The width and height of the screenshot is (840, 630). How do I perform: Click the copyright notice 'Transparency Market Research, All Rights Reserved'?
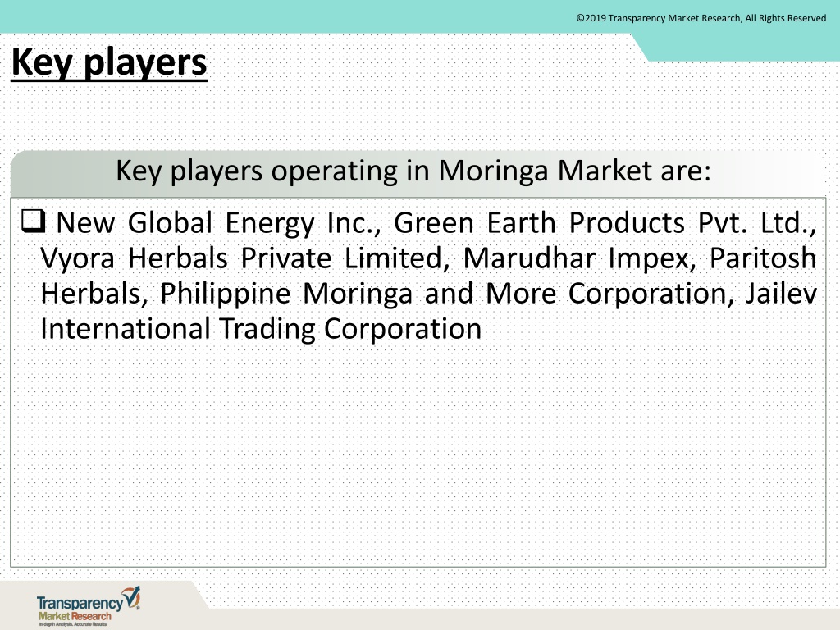(x=701, y=18)
